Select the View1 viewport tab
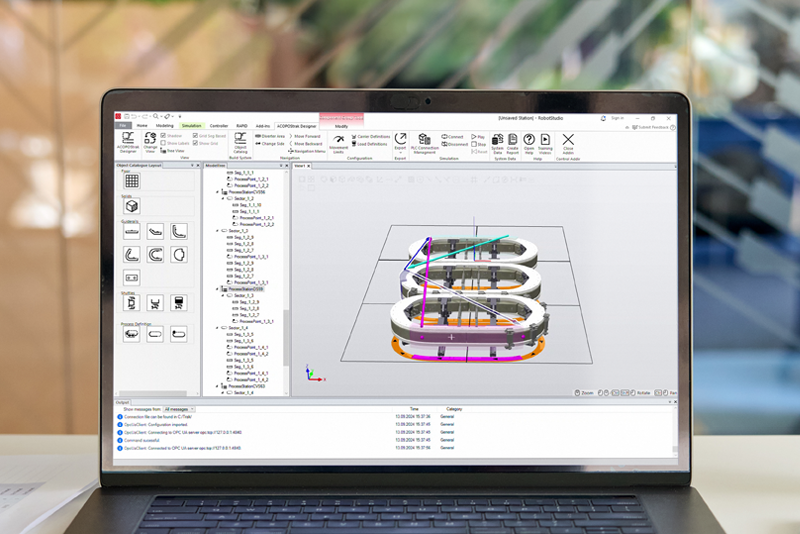 click(x=299, y=166)
